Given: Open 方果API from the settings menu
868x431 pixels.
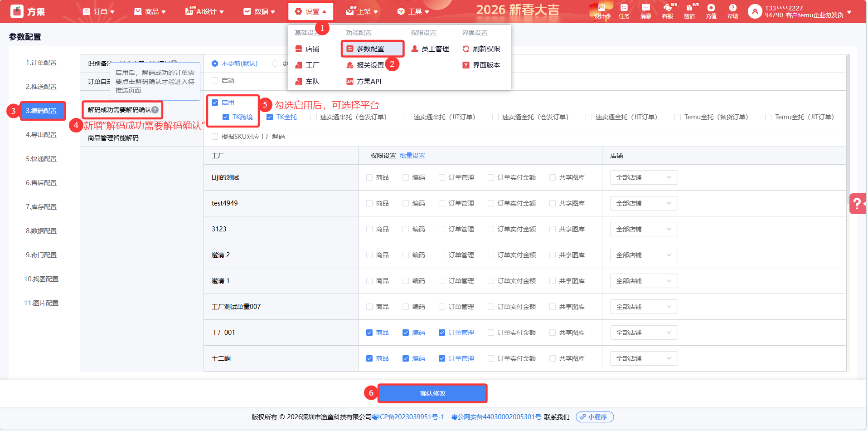Looking at the screenshot, I should click(364, 81).
